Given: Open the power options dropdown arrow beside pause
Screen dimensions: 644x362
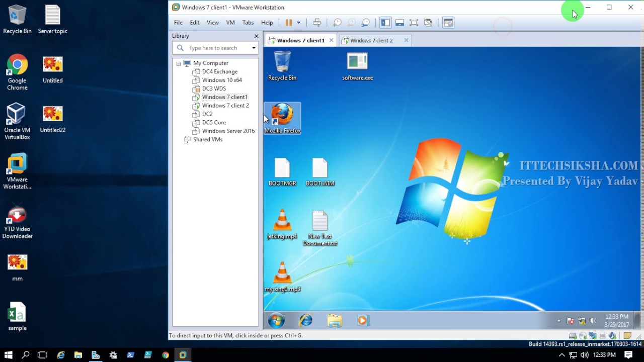Looking at the screenshot, I should pyautogui.click(x=298, y=23).
